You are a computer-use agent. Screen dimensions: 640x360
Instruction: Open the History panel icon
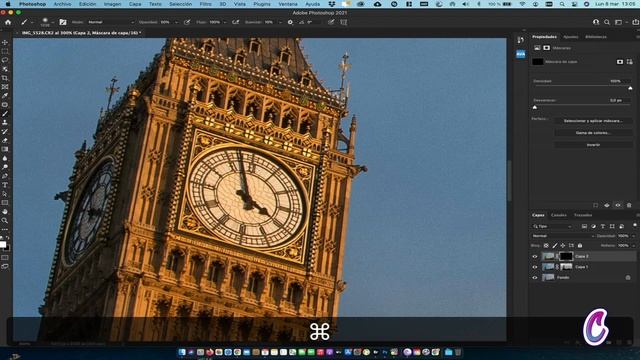point(520,40)
